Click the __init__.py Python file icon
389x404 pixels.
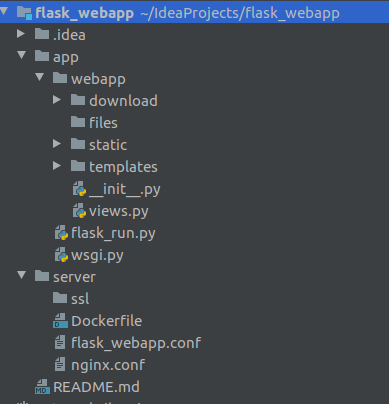79,189
